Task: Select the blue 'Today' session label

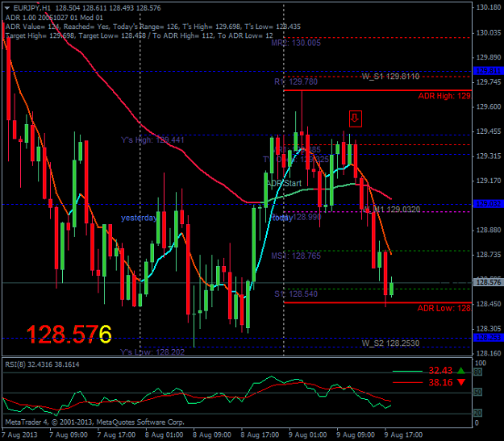Action: click(281, 218)
